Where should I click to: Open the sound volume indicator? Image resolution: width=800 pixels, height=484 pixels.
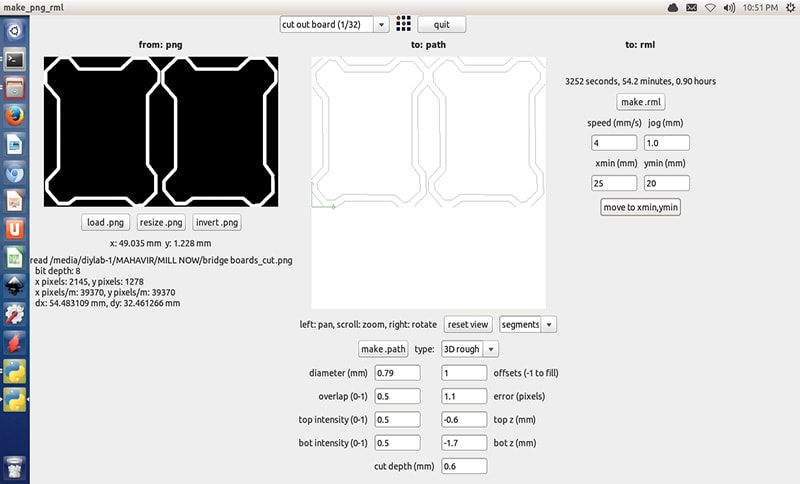729,8
